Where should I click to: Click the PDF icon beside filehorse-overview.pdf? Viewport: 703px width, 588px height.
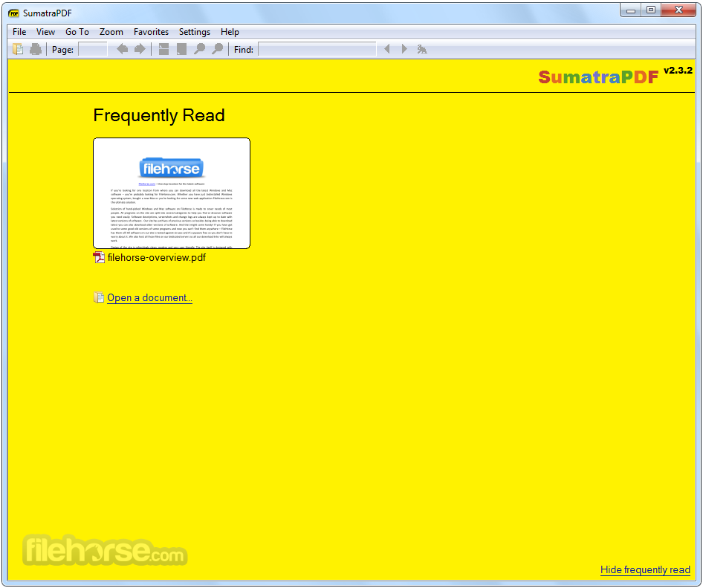tap(99, 257)
